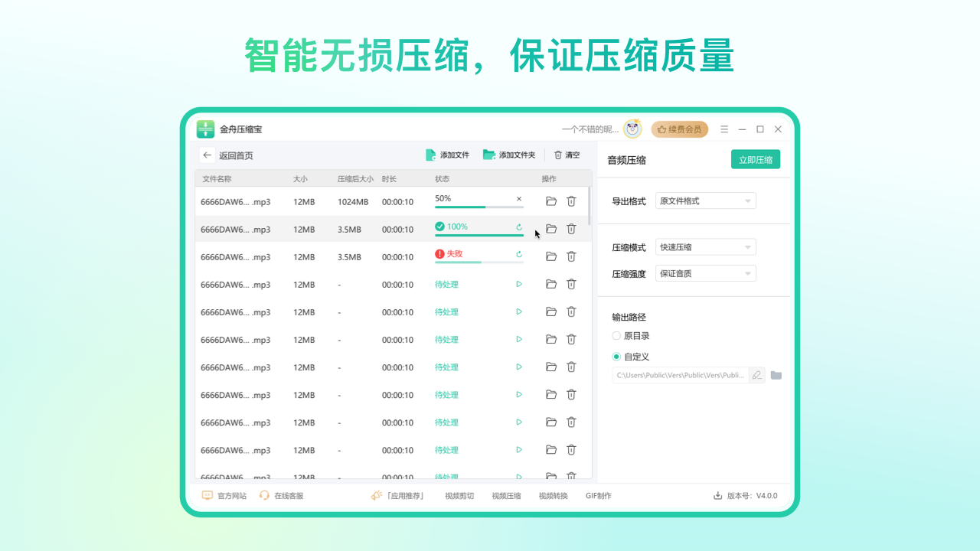Retry the failed 失败 compression task
Viewport: 980px width, 551px height.
point(519,253)
